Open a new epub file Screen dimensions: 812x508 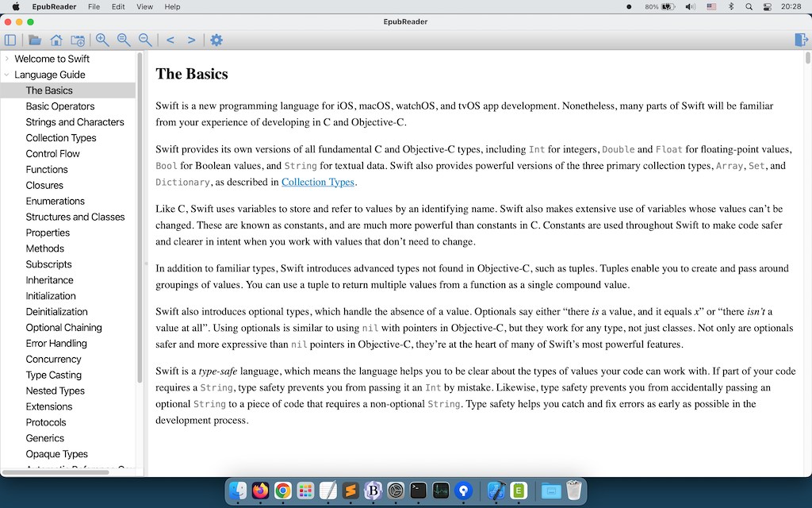coord(34,40)
